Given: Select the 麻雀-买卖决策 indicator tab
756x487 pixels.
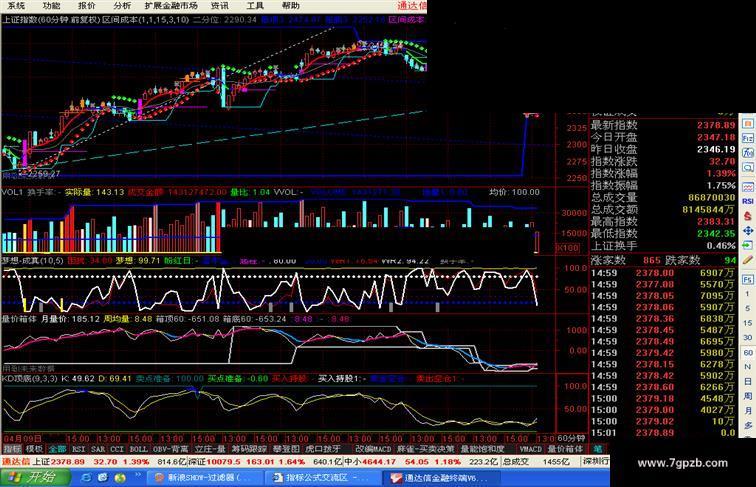Looking at the screenshot, I should coord(425,448).
